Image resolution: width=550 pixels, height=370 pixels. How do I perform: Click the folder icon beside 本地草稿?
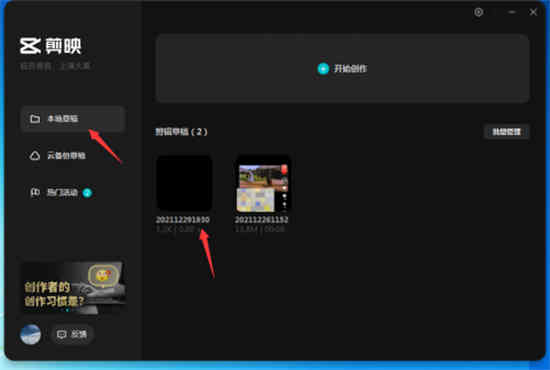click(x=35, y=119)
